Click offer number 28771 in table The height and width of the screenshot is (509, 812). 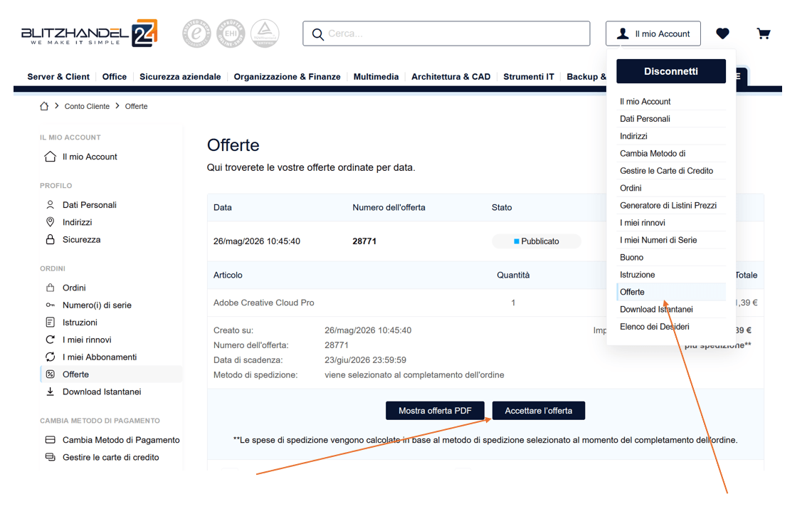coord(364,241)
